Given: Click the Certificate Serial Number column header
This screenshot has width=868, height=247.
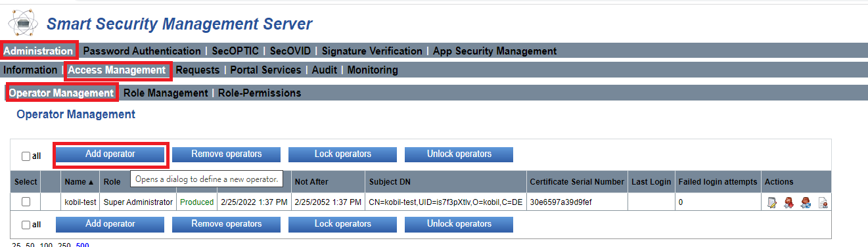Looking at the screenshot, I should (577, 182).
